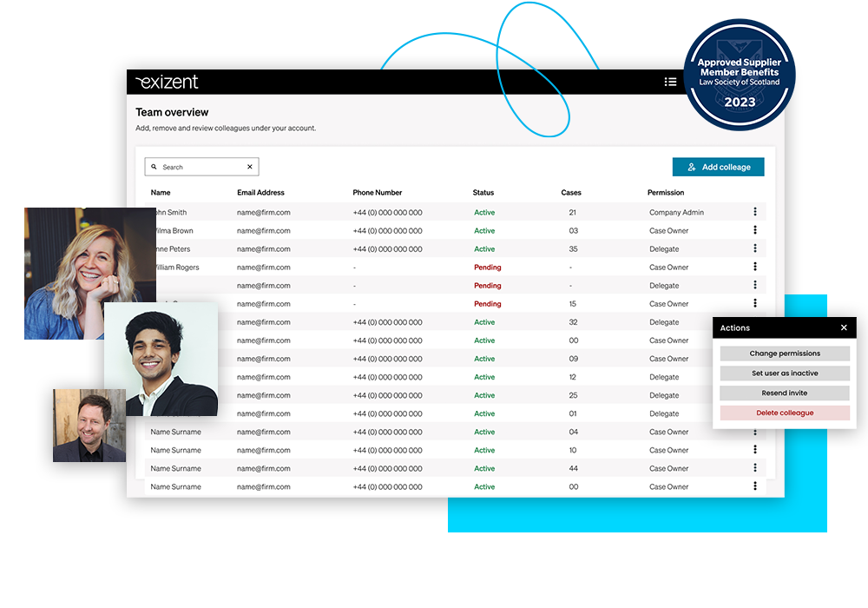The height and width of the screenshot is (608, 868).
Task: Click the search magnifier icon
Action: (x=155, y=166)
